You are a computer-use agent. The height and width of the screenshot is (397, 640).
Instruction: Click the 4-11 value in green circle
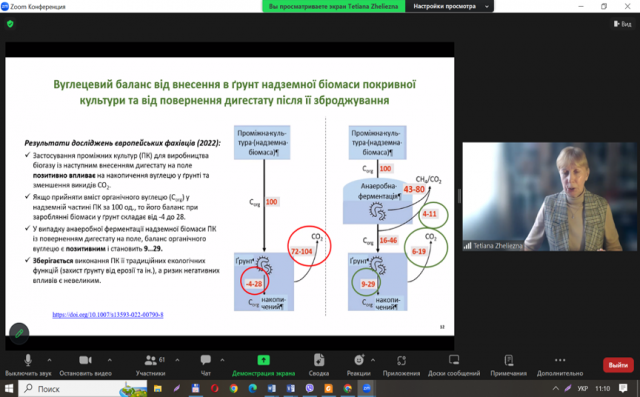click(429, 214)
